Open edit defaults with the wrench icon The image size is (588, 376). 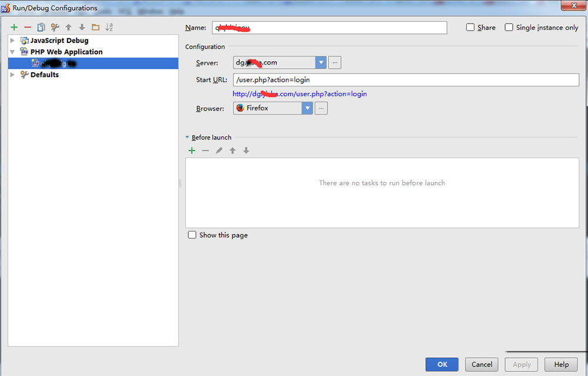pyautogui.click(x=55, y=27)
